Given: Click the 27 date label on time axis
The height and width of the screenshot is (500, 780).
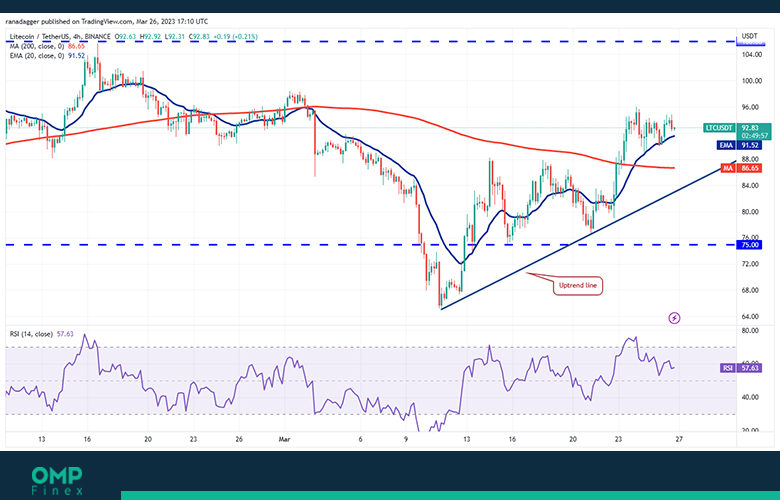Looking at the screenshot, I should 679,439.
